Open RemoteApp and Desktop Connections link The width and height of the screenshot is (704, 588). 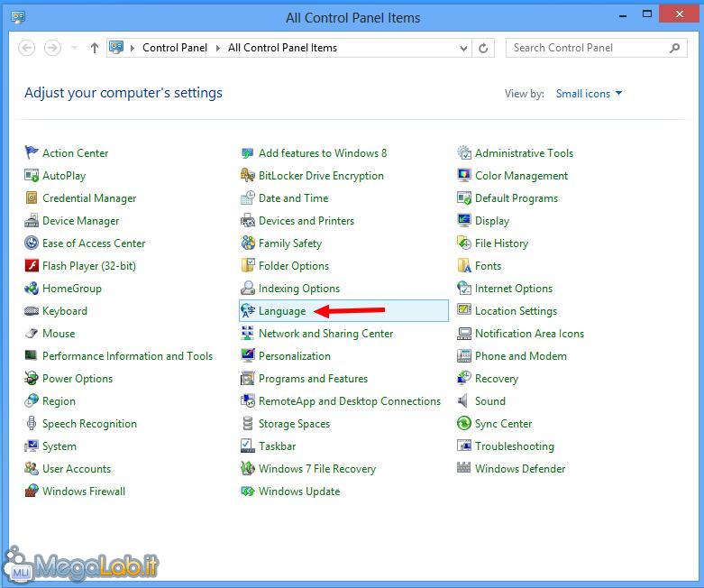click(350, 401)
